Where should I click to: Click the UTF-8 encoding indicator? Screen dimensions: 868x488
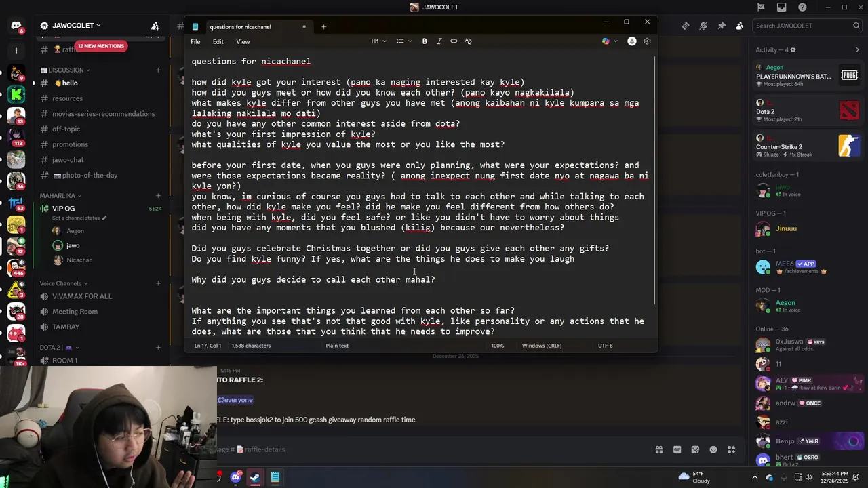(x=605, y=346)
